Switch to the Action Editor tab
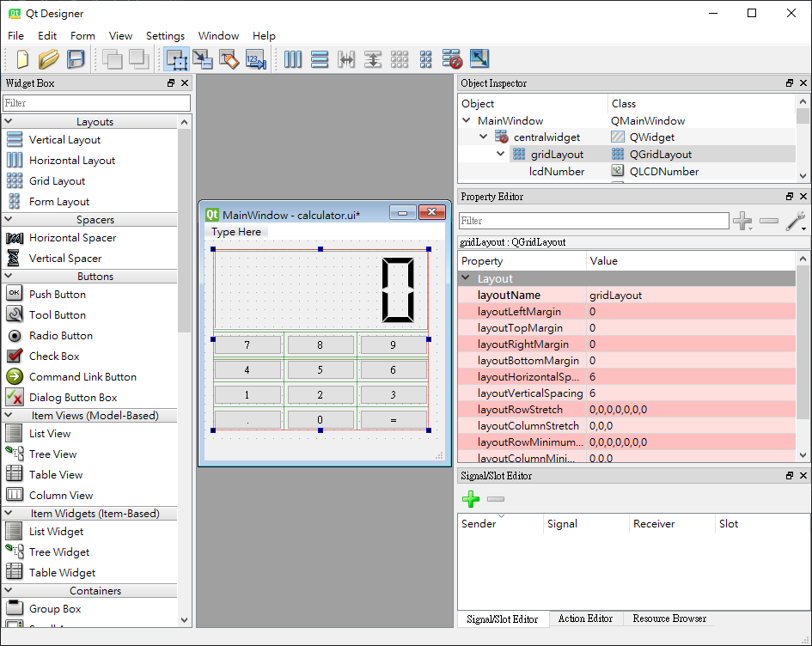 [585, 619]
